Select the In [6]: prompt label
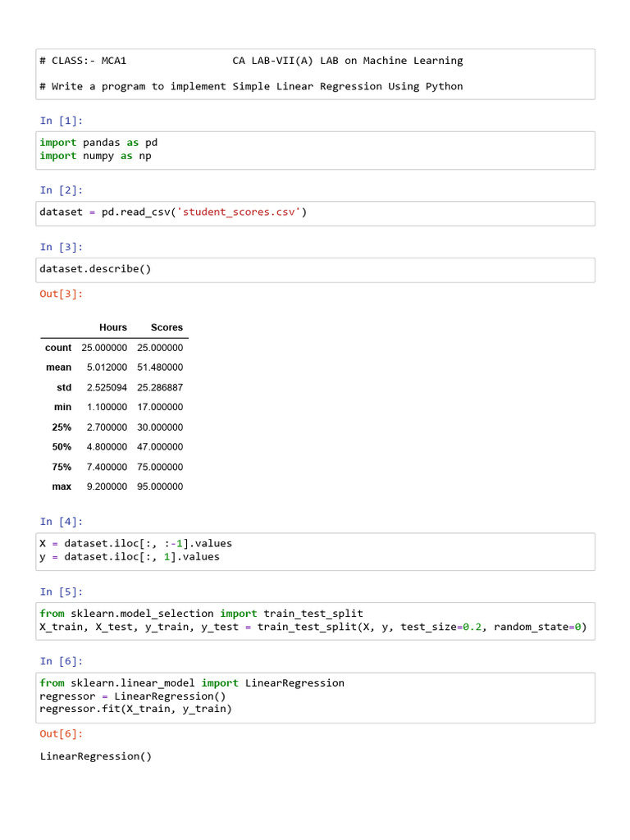Viewport: 630px width, 840px height. click(x=62, y=662)
